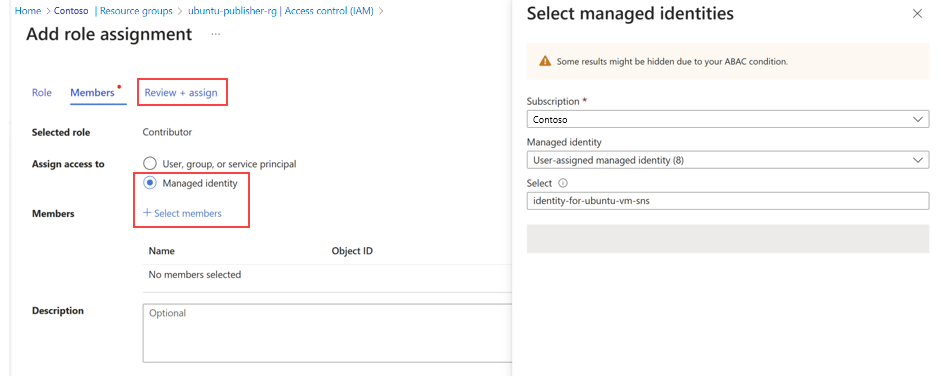Click the plus icon for Select members
Image resolution: width=941 pixels, height=376 pixels.
[147, 213]
